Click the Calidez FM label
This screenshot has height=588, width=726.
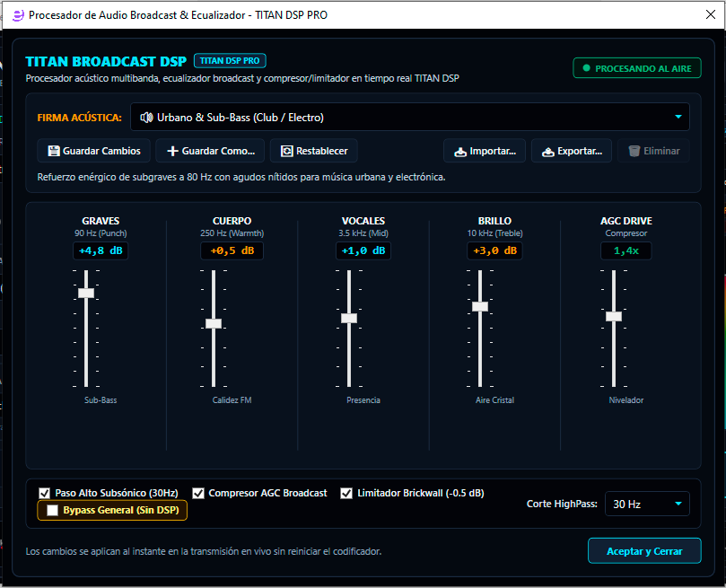click(232, 400)
